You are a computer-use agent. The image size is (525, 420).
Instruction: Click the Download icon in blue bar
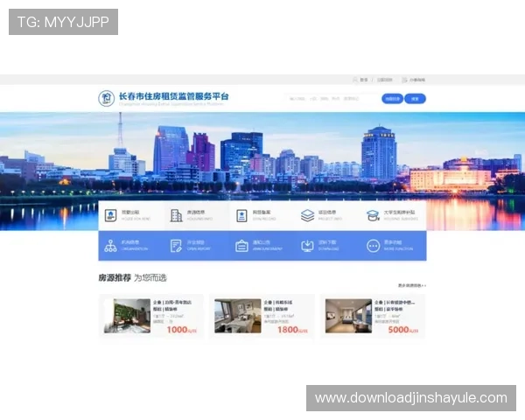(307, 246)
